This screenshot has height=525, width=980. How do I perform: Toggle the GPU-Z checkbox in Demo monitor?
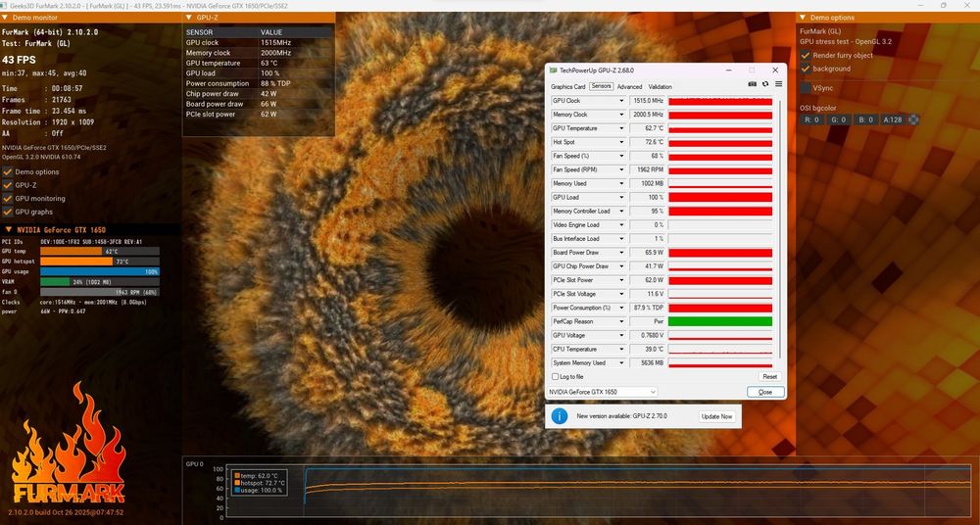tap(8, 185)
